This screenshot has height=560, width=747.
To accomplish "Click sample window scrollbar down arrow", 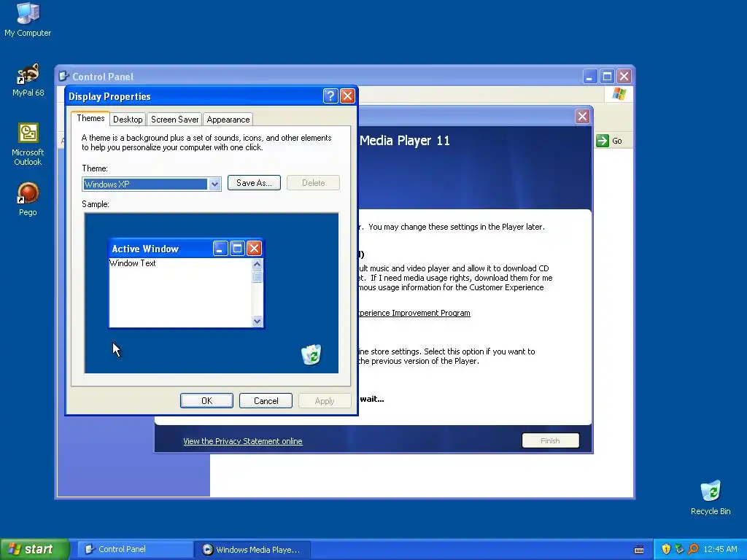I will coord(258,322).
